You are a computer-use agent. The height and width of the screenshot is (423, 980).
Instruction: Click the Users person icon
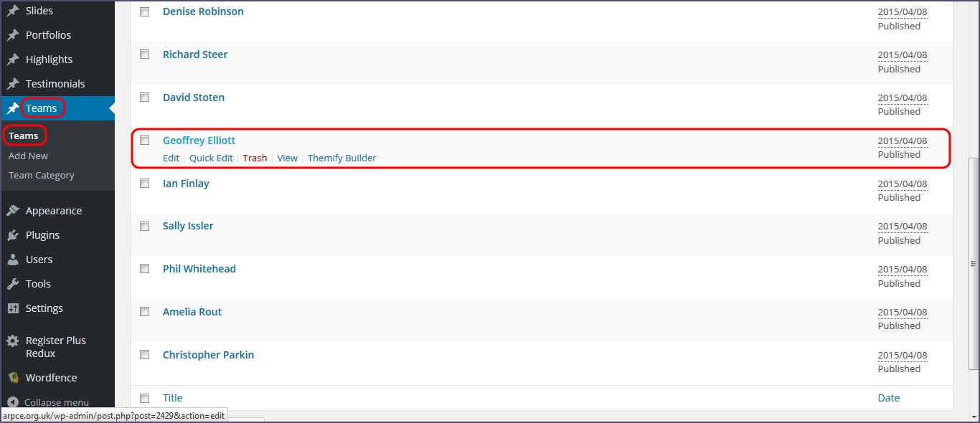[13, 260]
